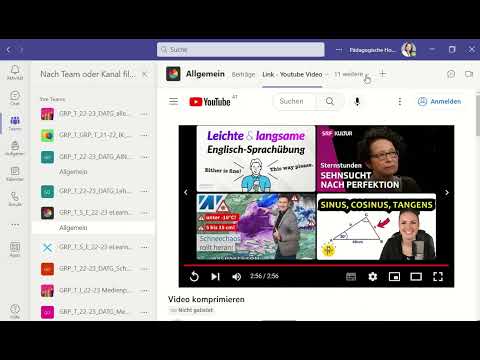Open more options for GRP_T_22-23_DATG_Sch
The image size is (480, 360).
click(x=144, y=269)
